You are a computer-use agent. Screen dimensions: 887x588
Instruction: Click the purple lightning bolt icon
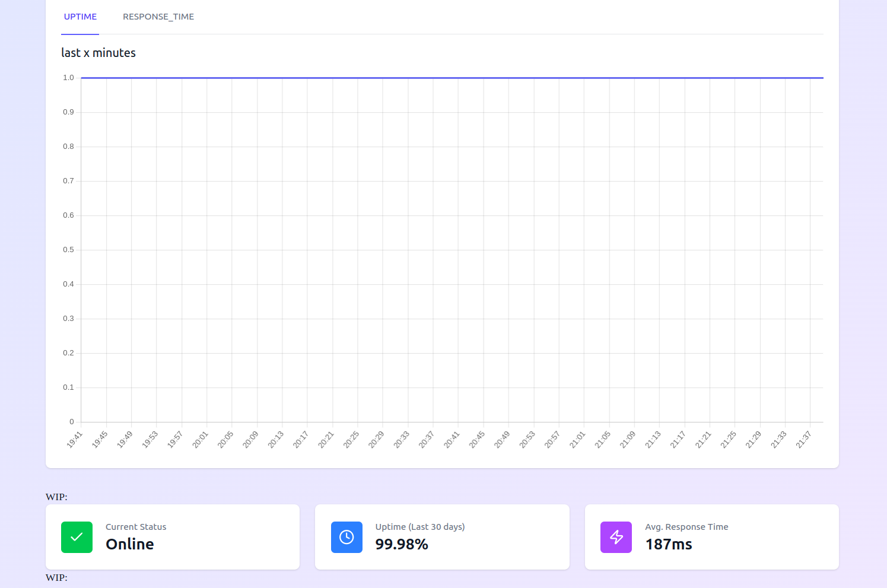tap(616, 537)
